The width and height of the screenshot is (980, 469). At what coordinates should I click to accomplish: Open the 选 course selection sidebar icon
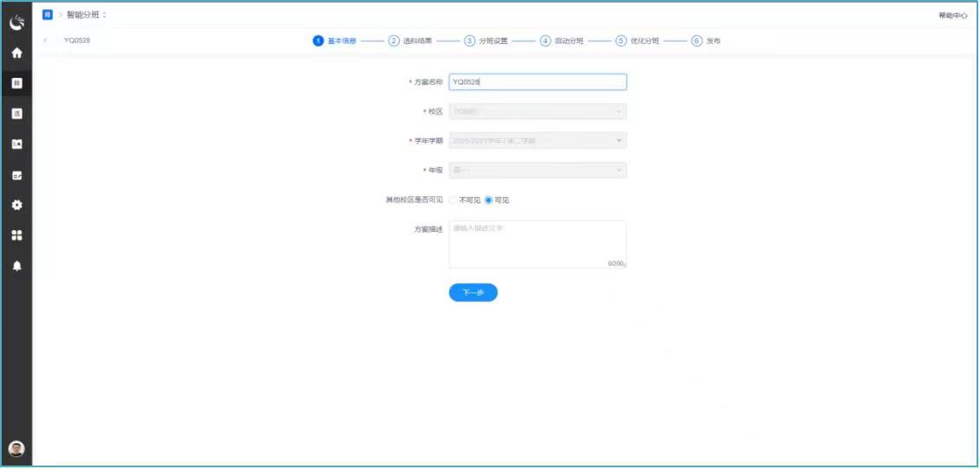click(16, 113)
